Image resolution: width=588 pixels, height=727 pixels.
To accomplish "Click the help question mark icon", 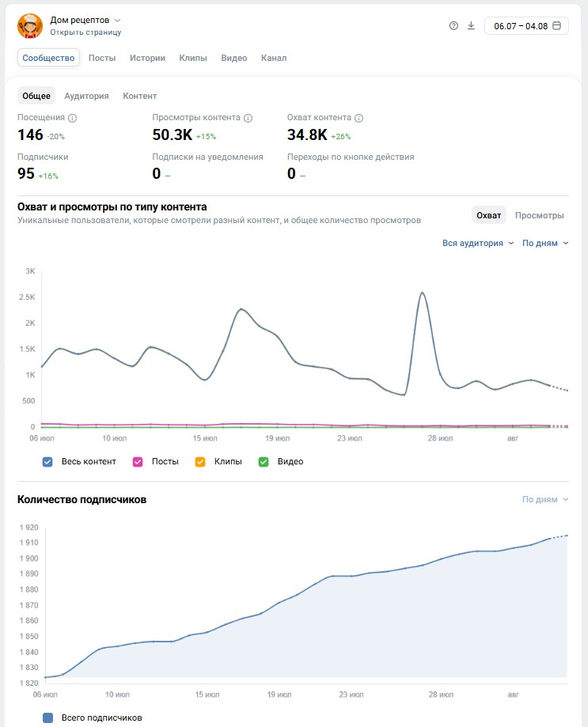I will pyautogui.click(x=453, y=26).
